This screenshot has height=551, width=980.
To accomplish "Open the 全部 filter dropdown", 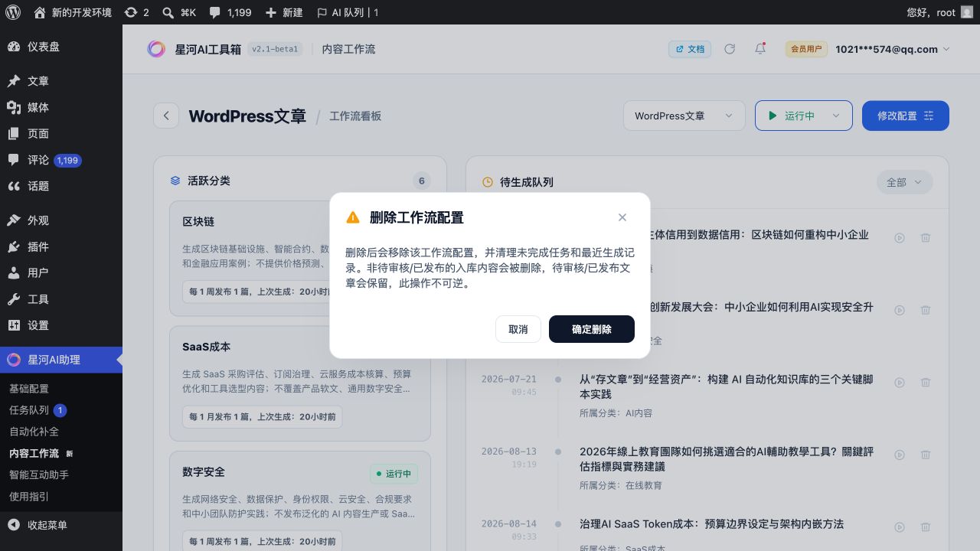I will click(905, 182).
